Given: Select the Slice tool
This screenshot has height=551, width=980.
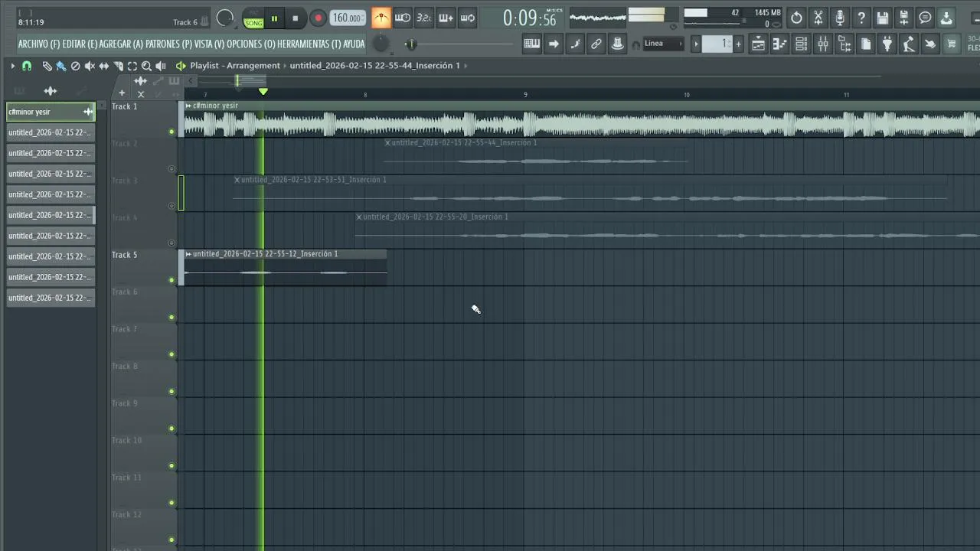Looking at the screenshot, I should point(119,66).
